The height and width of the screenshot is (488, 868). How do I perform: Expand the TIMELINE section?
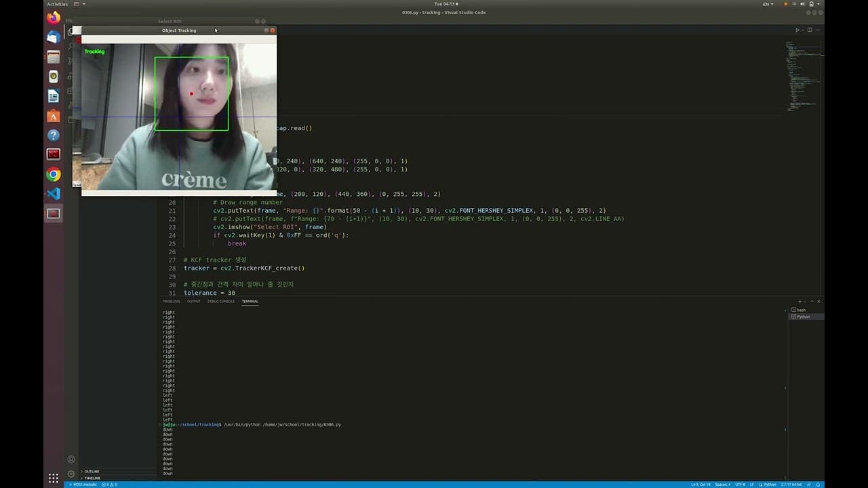92,478
